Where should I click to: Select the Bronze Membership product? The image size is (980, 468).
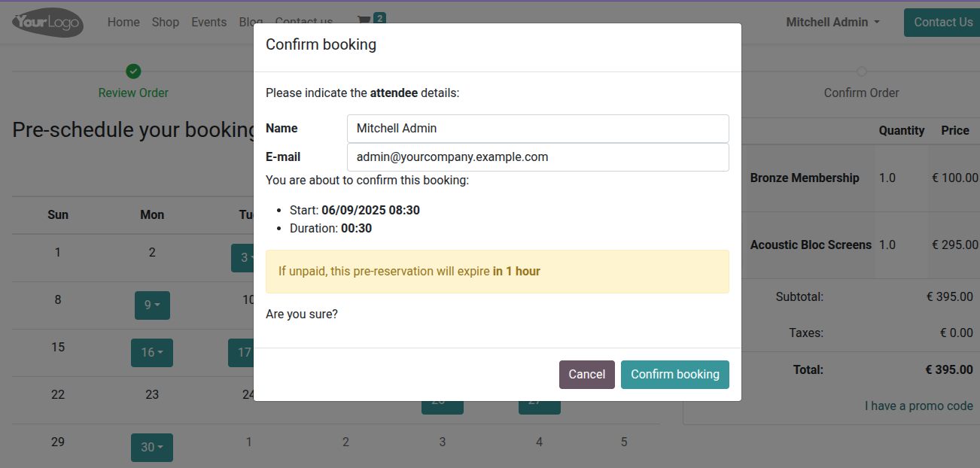(x=804, y=178)
